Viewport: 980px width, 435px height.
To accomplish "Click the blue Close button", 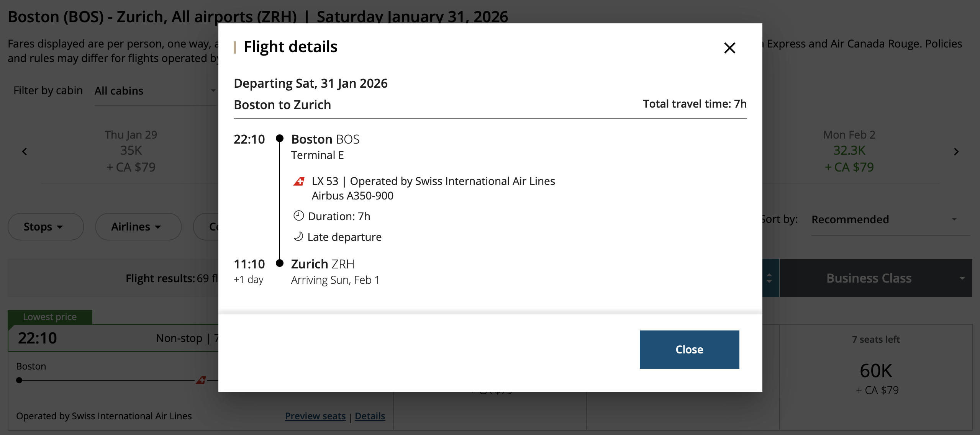I will (x=689, y=349).
